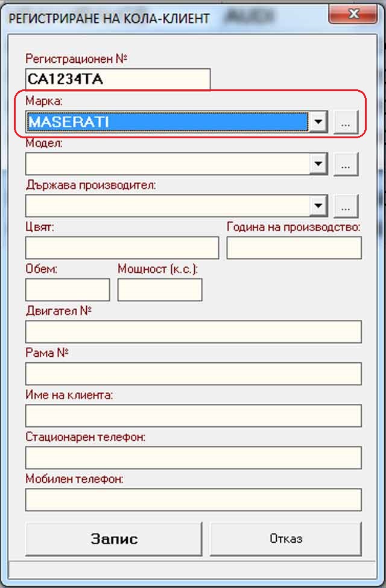Click the ellipsis button next to Марка

tap(346, 123)
